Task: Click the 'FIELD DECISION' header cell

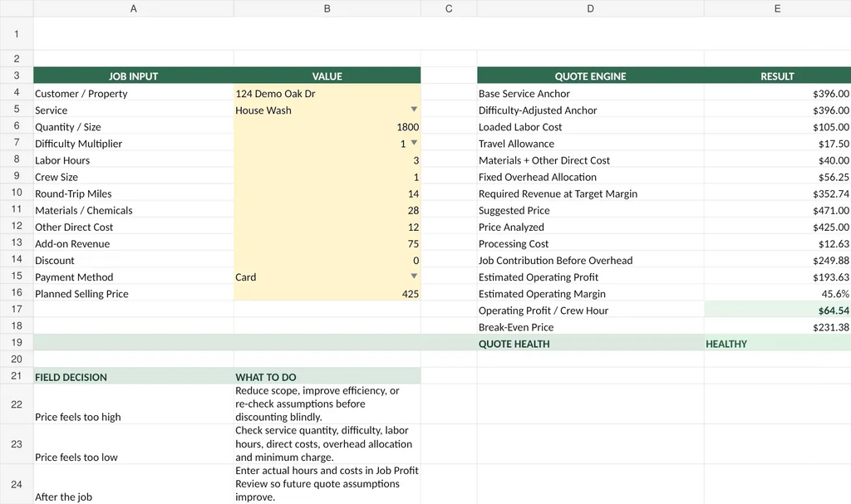Action: tap(134, 376)
